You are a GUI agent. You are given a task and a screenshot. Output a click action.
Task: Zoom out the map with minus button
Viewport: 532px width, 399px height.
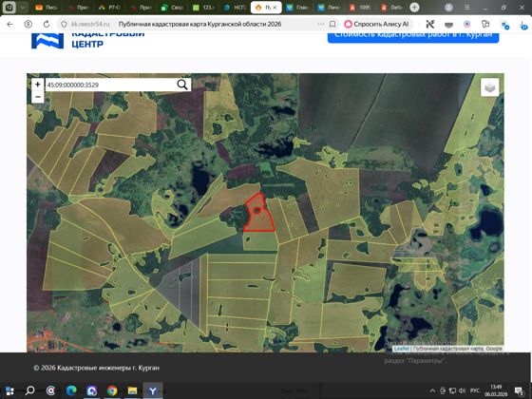(x=38, y=97)
